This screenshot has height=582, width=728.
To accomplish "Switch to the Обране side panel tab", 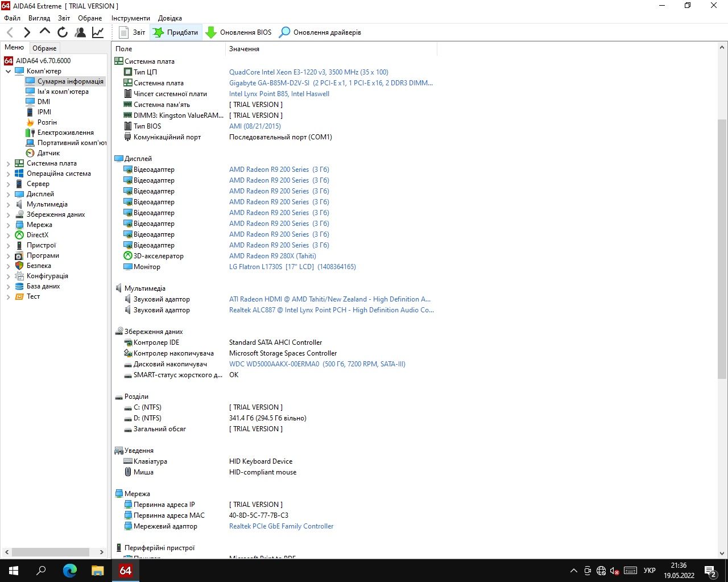I will [44, 48].
